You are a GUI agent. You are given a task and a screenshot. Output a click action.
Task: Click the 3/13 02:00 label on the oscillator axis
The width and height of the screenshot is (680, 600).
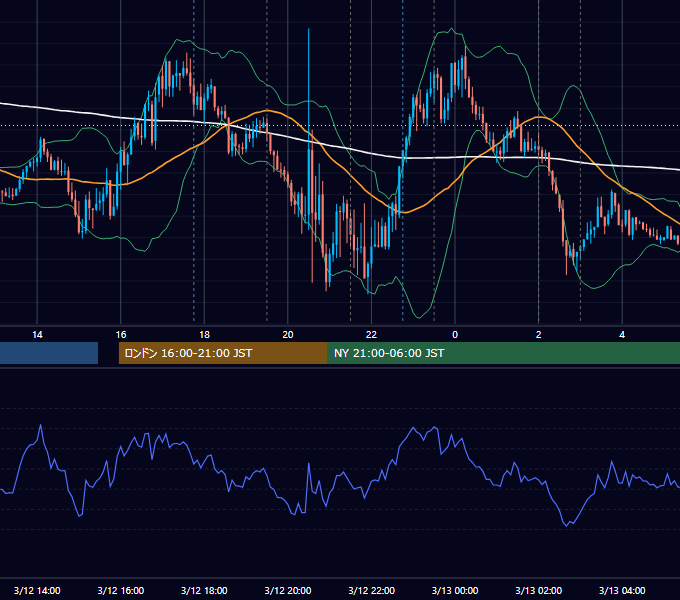539,590
